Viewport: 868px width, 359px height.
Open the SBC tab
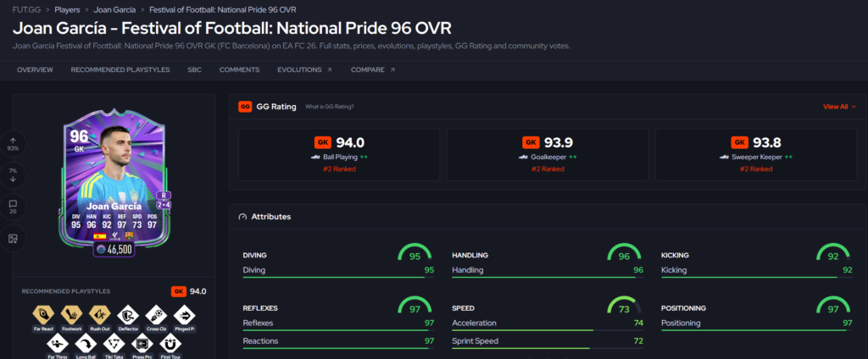click(x=194, y=69)
